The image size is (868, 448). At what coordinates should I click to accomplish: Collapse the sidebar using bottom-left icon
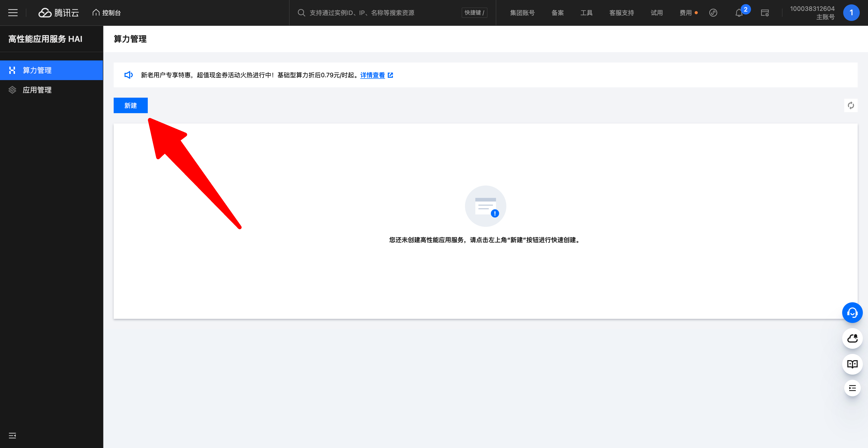[12, 436]
